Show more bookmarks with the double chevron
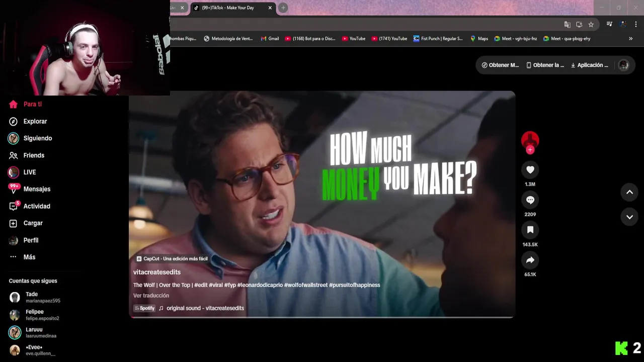644x362 pixels. tap(630, 39)
